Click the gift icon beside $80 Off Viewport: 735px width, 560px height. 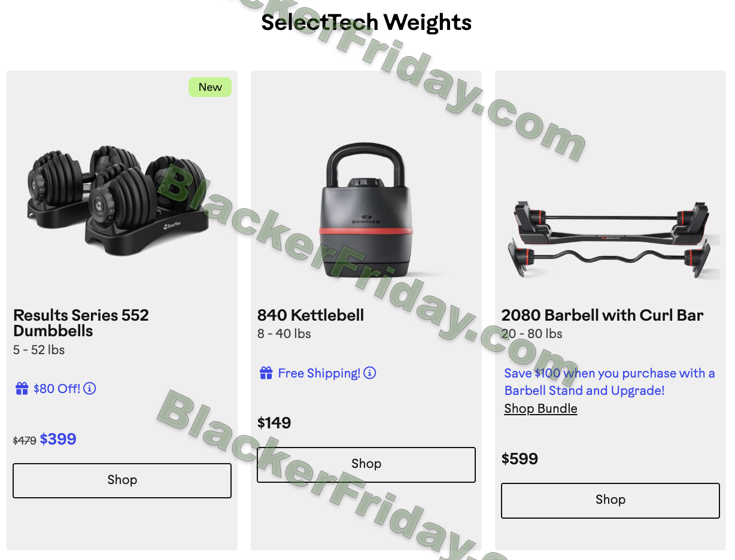tap(22, 389)
